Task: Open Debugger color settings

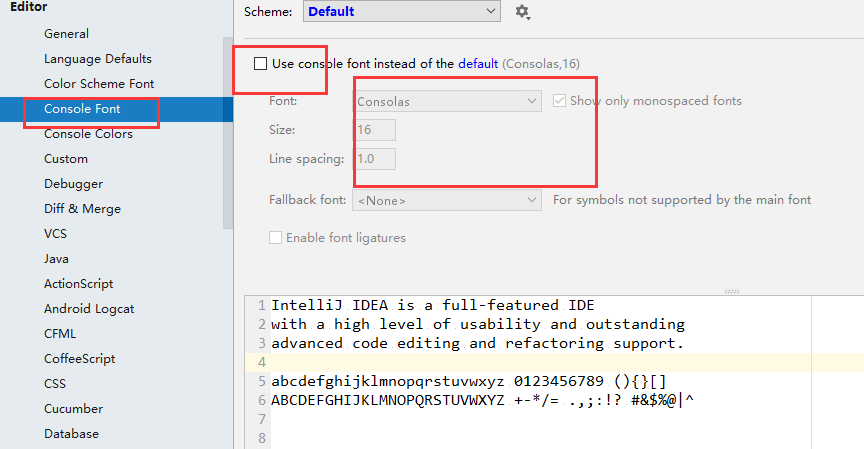Action: [73, 184]
